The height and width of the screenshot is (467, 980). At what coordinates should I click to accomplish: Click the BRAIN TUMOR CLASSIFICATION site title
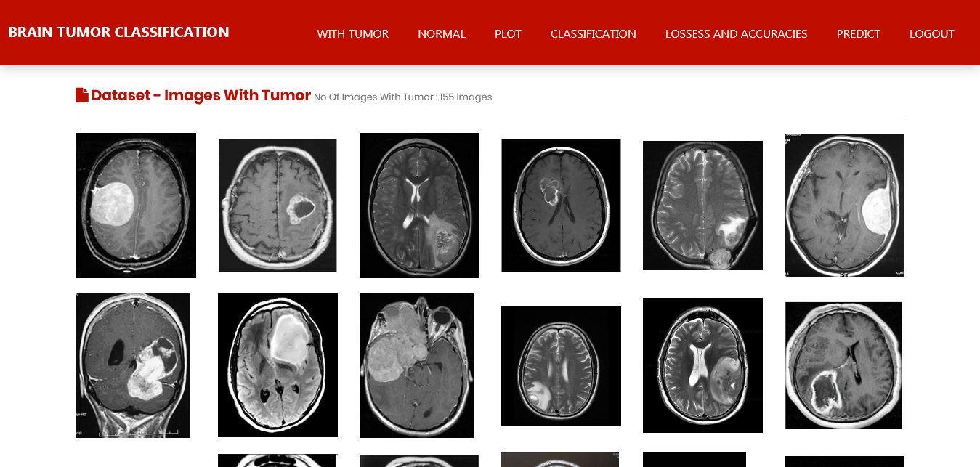(x=118, y=32)
